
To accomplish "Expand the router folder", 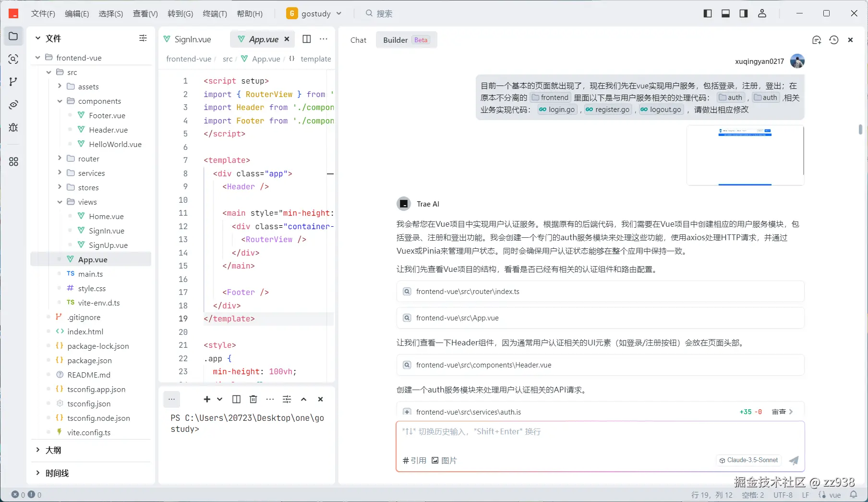I will tap(60, 159).
